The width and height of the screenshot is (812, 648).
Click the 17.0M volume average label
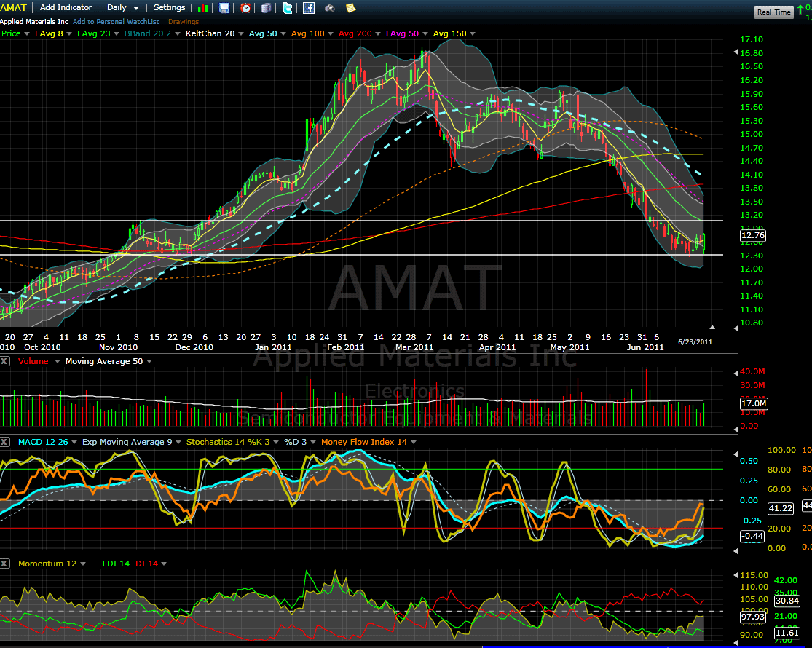(754, 403)
